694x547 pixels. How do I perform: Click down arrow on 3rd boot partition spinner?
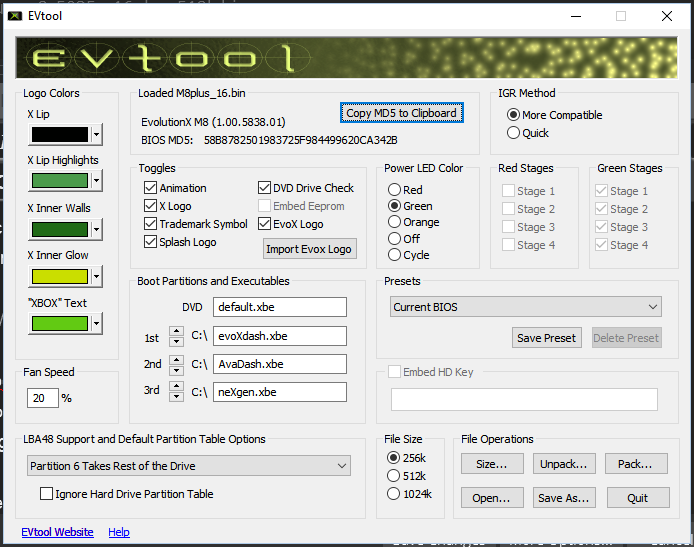pos(176,398)
